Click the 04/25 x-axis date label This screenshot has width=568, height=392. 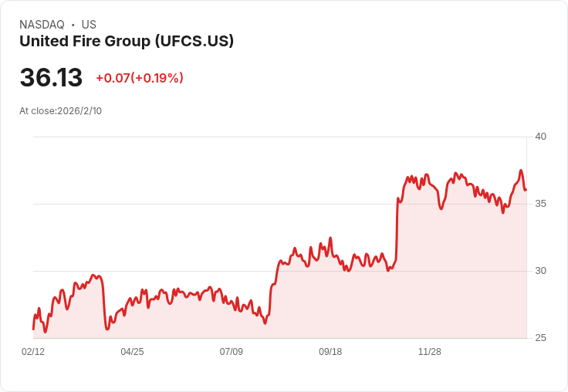pos(132,352)
